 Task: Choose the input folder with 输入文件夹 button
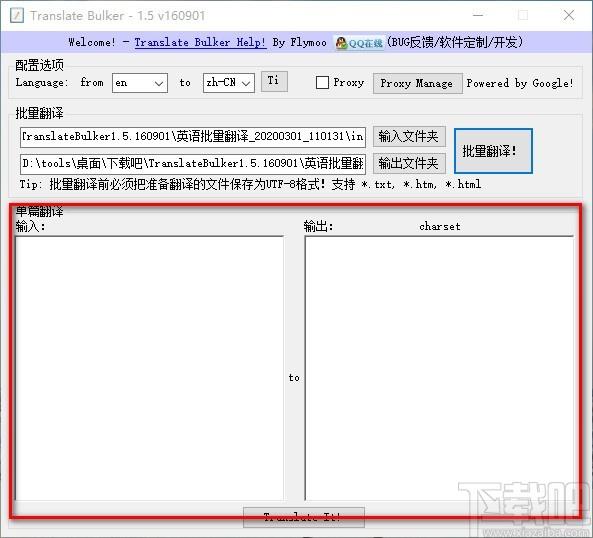[409, 136]
